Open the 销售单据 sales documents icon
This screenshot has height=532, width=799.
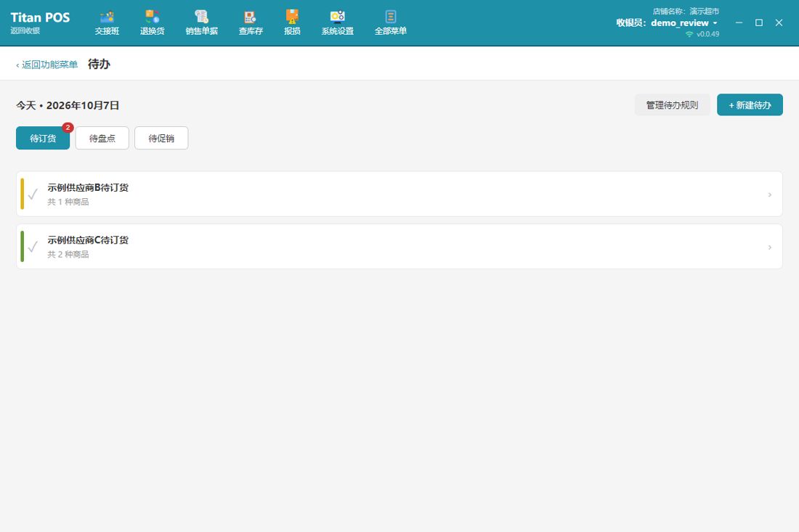(202, 23)
